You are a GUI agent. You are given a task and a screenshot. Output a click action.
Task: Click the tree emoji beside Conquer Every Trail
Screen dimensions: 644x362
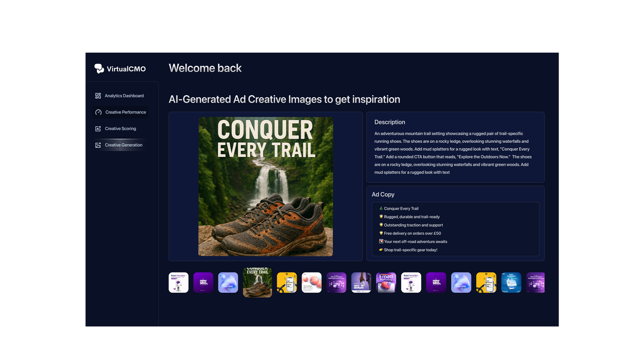point(381,208)
